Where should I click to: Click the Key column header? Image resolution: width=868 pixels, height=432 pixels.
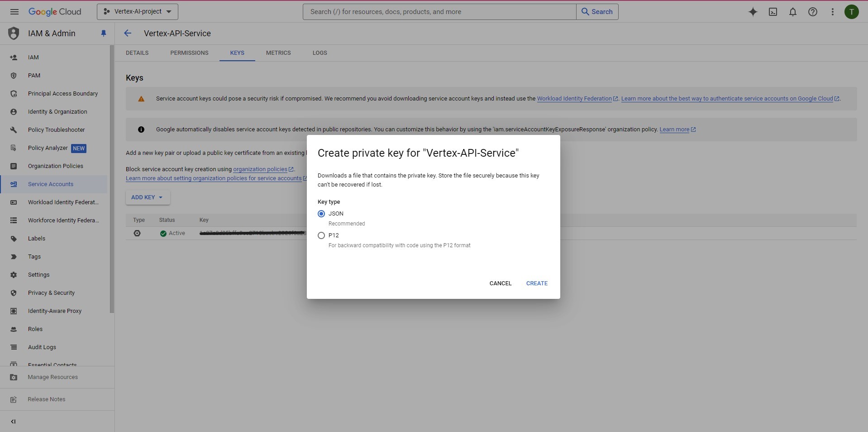(204, 220)
